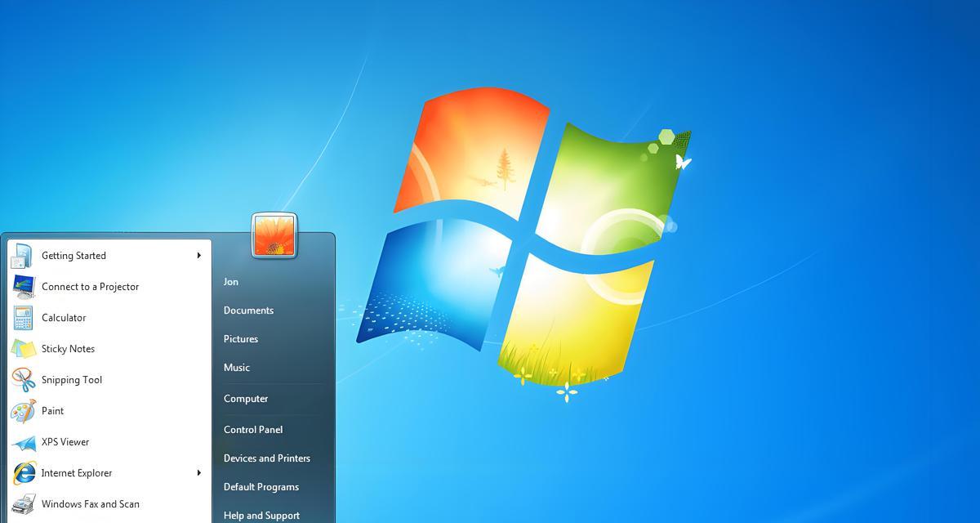Launch Connect to a Projector icon
Screen dimensions: 980x523
pos(23,287)
